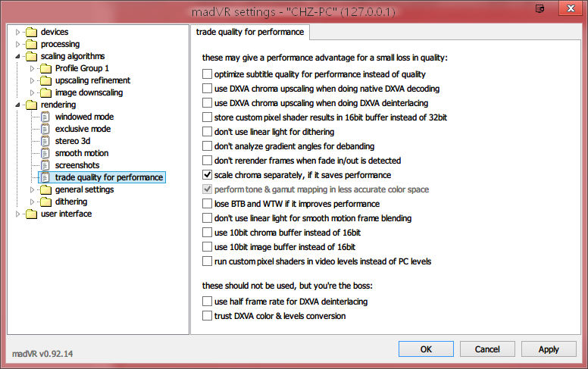Close the madVR settings window
Screen dimensions: 588x369
tap(571, 8)
